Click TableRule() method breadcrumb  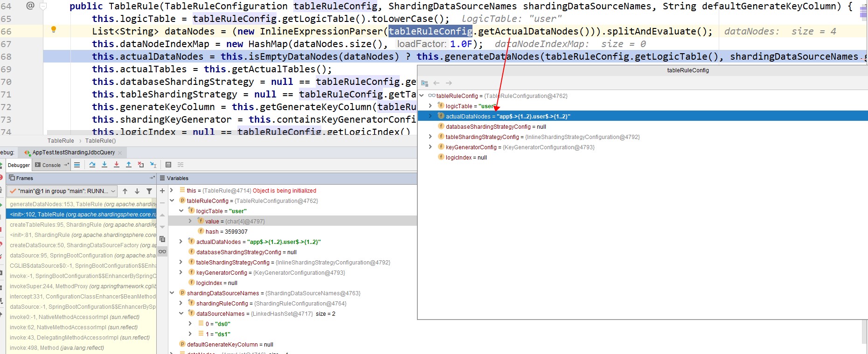tap(100, 141)
